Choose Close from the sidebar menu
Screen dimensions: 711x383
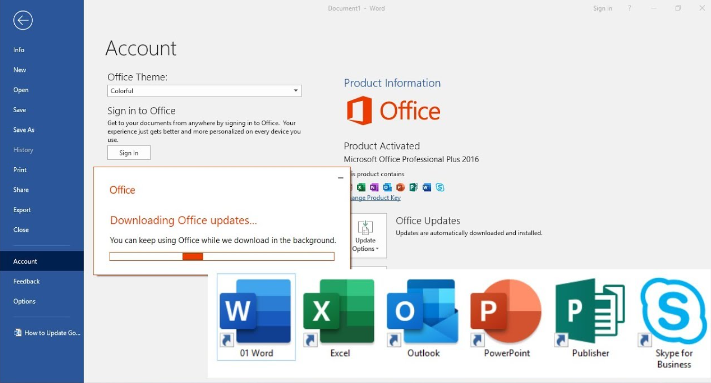pos(21,230)
